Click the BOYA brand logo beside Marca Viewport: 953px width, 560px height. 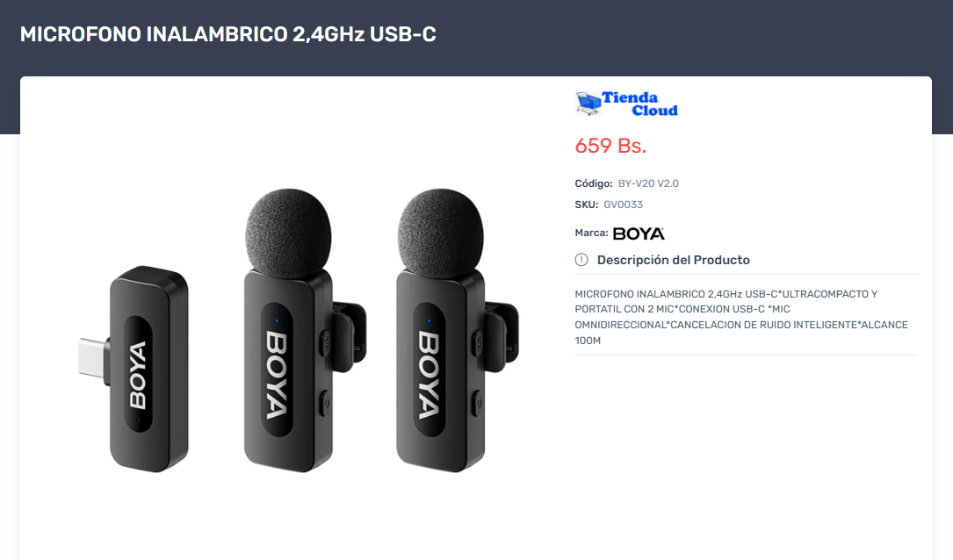click(x=639, y=233)
